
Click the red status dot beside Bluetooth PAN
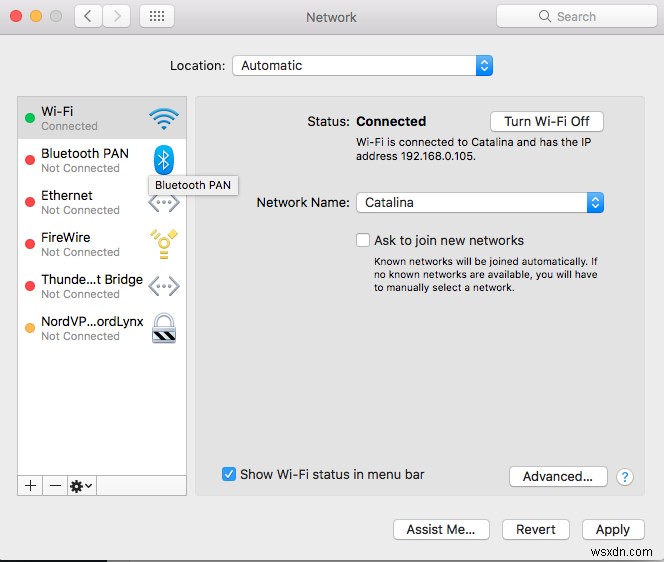click(x=30, y=160)
